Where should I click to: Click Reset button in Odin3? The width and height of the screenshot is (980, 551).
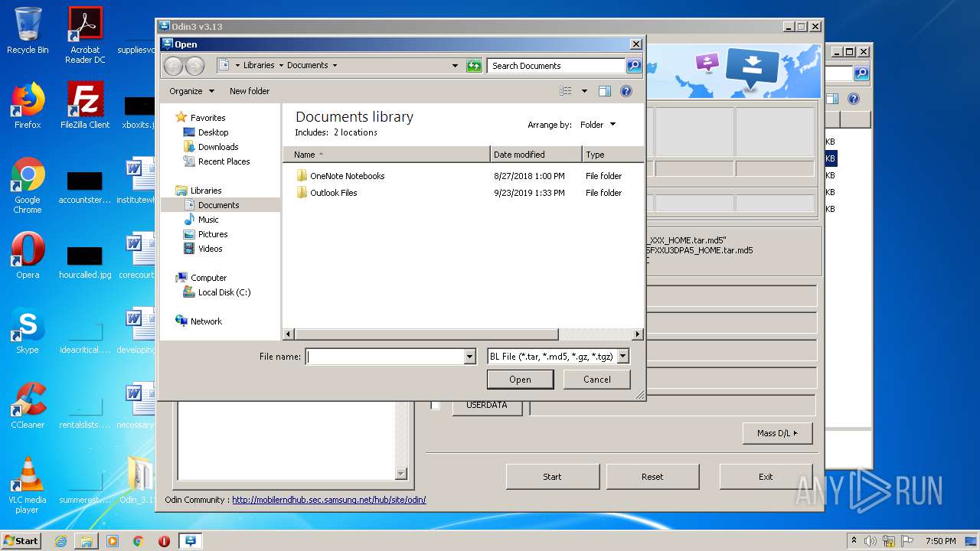tap(652, 476)
